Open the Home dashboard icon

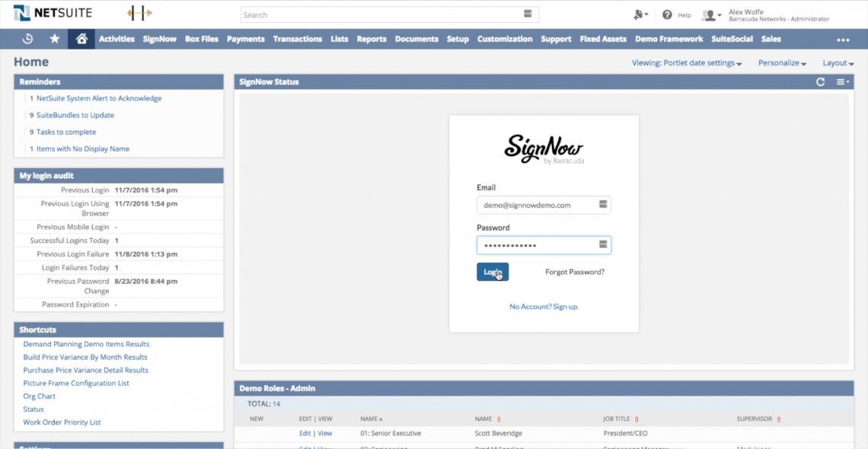pyautogui.click(x=81, y=39)
